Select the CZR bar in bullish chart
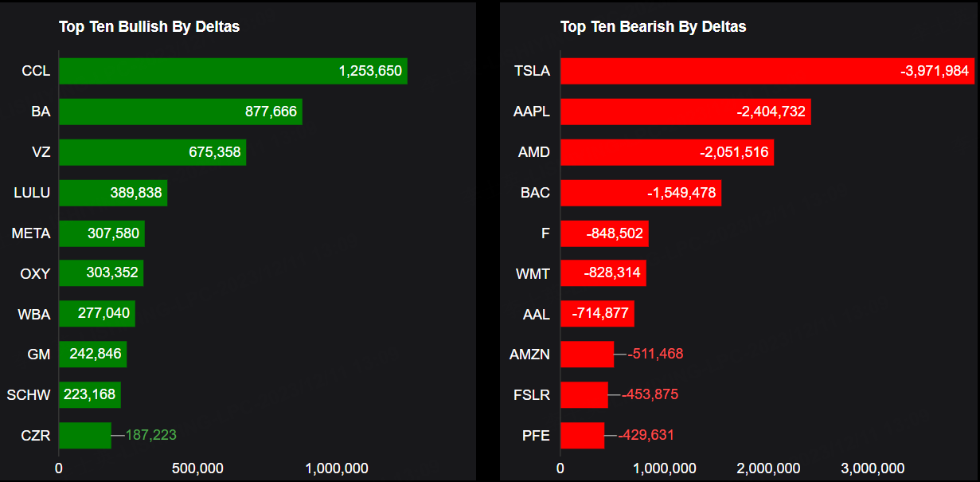Screen dimensions: 980x482 click(84, 435)
